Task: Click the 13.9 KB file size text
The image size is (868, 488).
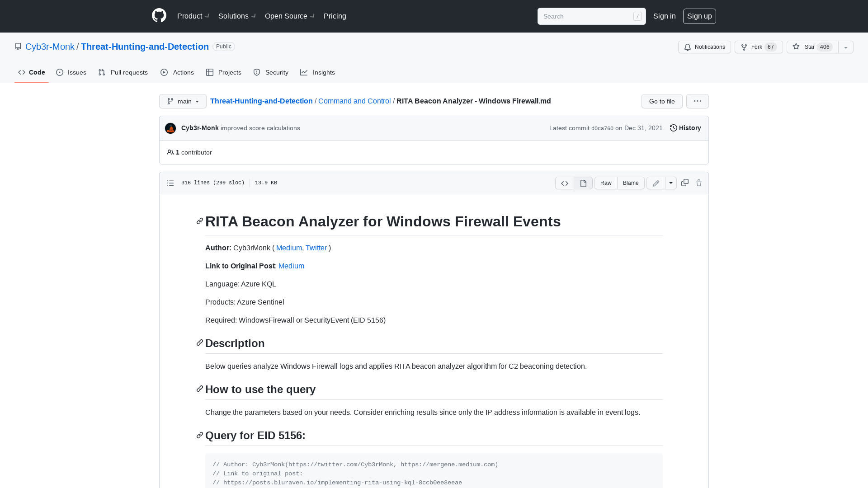Action: coord(266,183)
